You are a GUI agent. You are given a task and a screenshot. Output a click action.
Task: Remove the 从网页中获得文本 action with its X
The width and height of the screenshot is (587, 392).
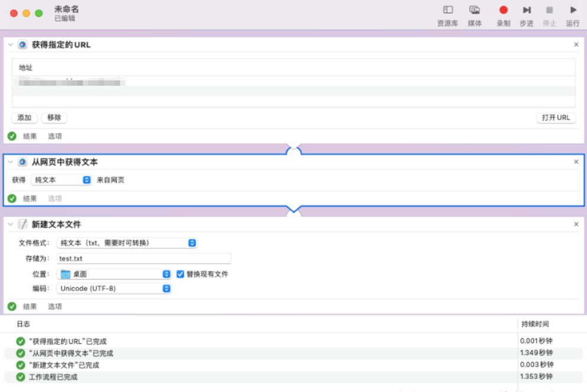(x=576, y=162)
